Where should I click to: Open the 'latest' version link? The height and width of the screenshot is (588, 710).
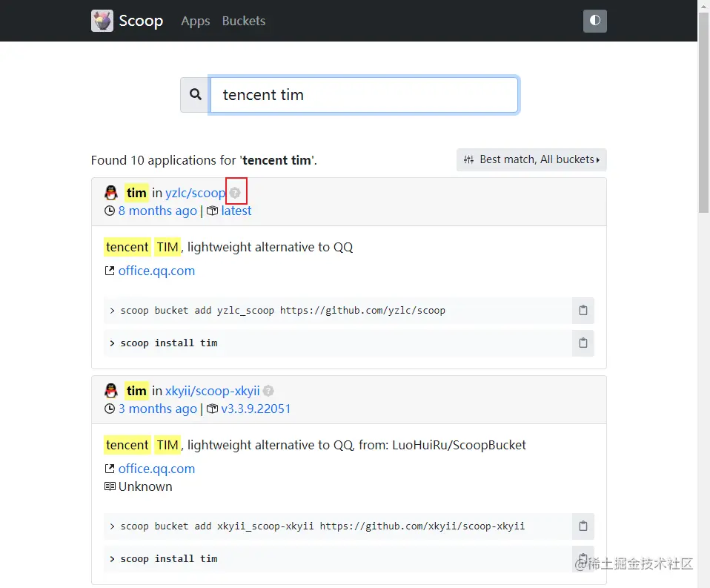click(x=236, y=211)
